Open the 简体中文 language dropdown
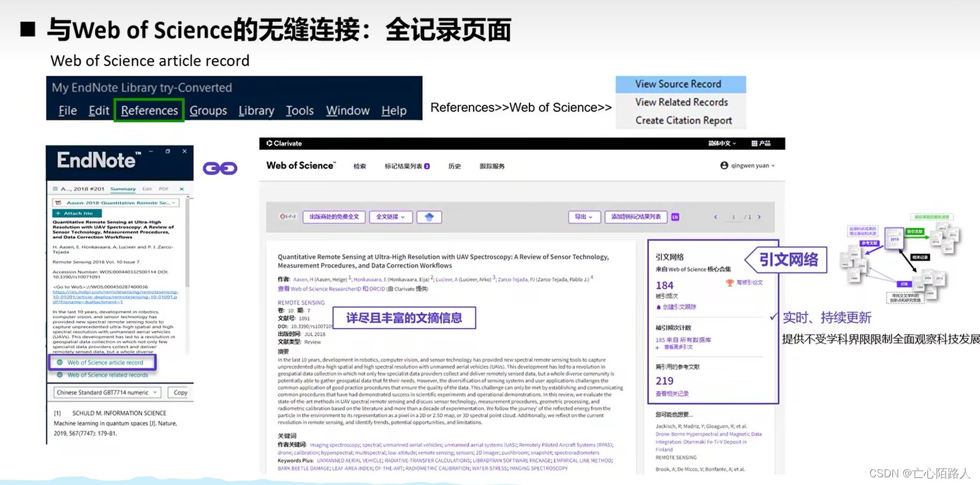 coord(722,143)
